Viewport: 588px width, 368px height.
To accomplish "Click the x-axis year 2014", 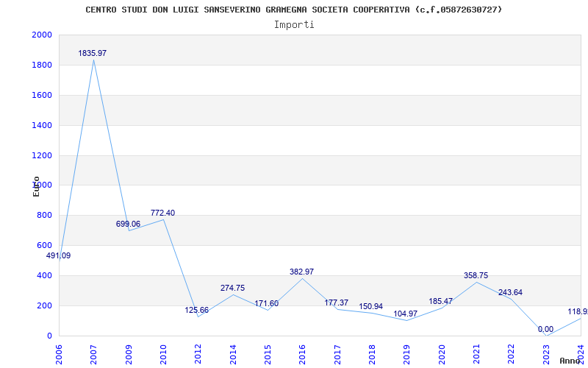I will click(x=233, y=354).
